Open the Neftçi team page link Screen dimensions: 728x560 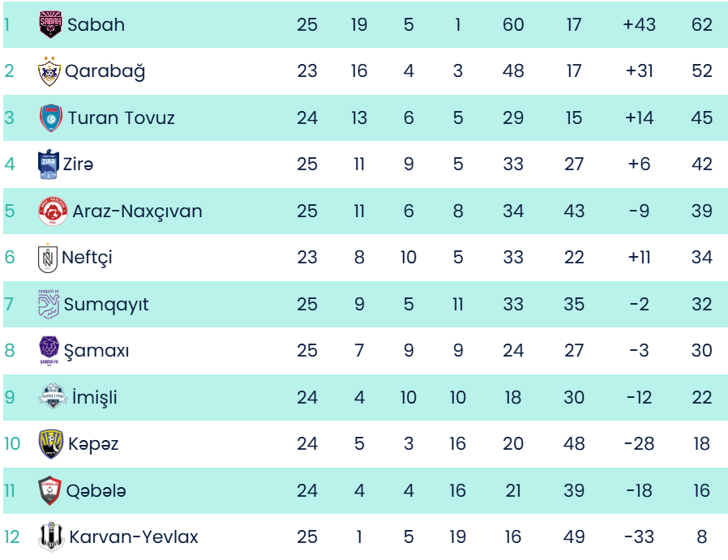88,258
